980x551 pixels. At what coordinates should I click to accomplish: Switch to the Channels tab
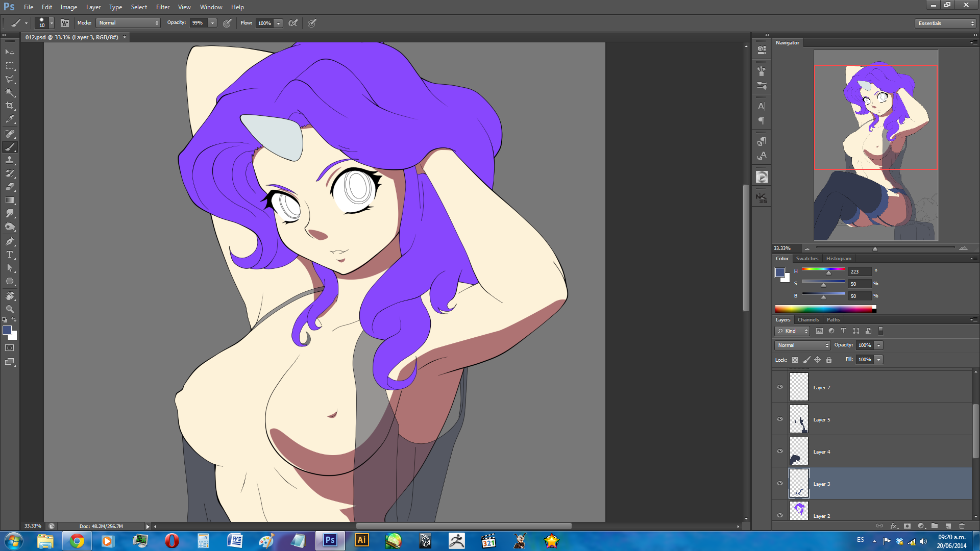tap(808, 320)
